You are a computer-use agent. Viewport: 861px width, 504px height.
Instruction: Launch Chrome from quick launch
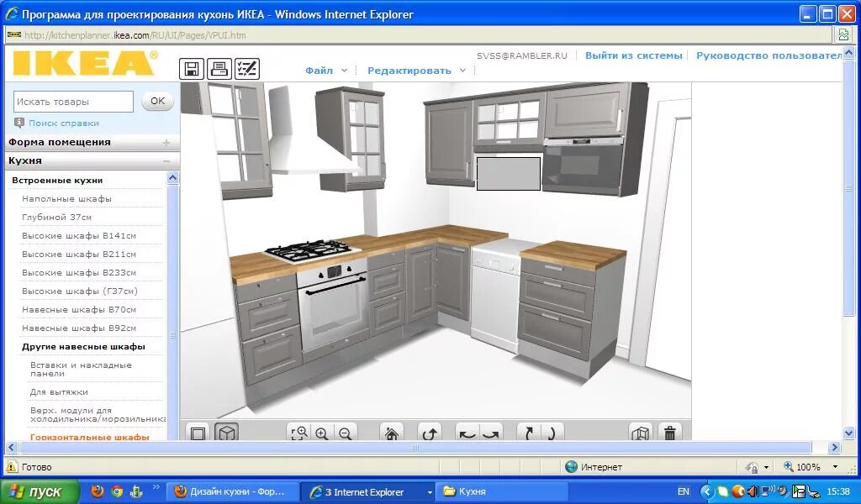tap(116, 491)
